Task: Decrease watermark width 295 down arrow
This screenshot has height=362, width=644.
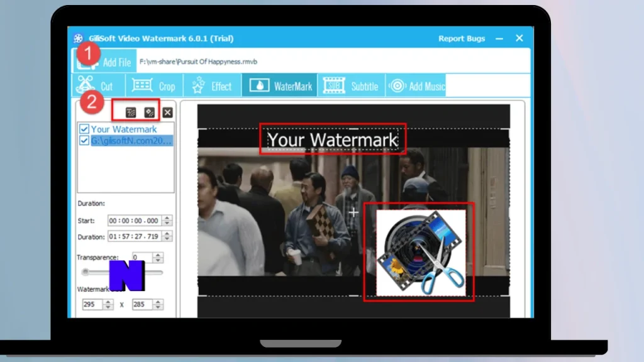Action: tap(108, 307)
